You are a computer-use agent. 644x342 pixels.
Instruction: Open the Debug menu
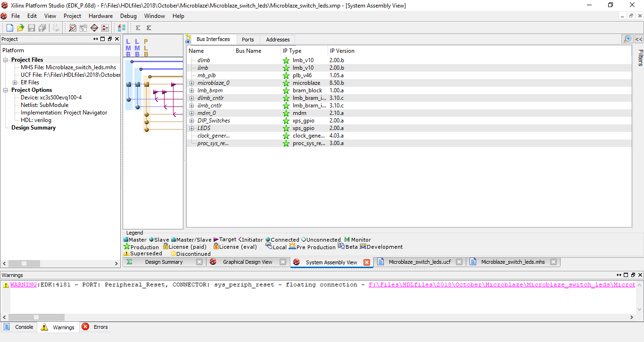(128, 16)
